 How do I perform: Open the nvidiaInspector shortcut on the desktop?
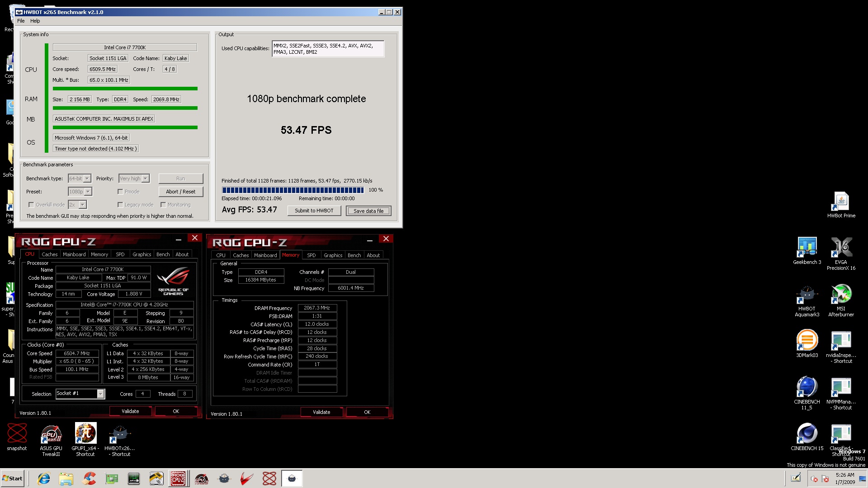coord(841,347)
